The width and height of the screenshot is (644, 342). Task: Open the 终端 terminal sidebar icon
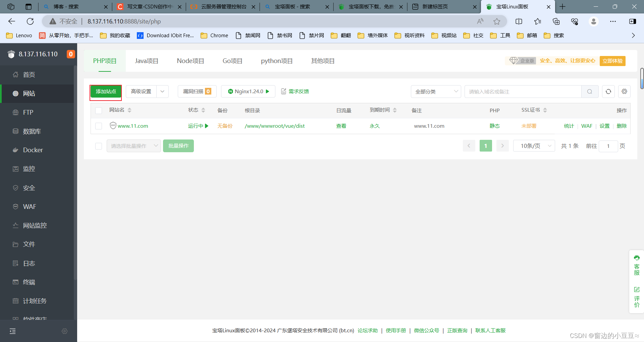[x=15, y=282]
